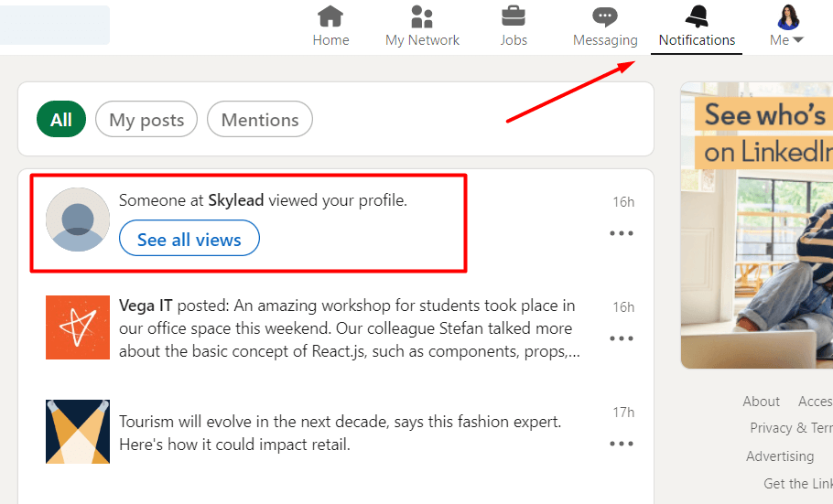833x504 pixels.
Task: Filter notifications by My posts
Action: pos(146,120)
